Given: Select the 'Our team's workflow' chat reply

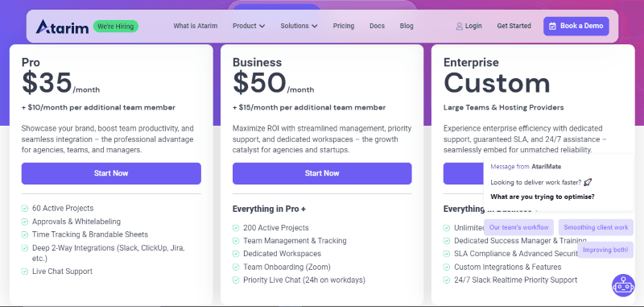Looking at the screenshot, I should (x=518, y=227).
